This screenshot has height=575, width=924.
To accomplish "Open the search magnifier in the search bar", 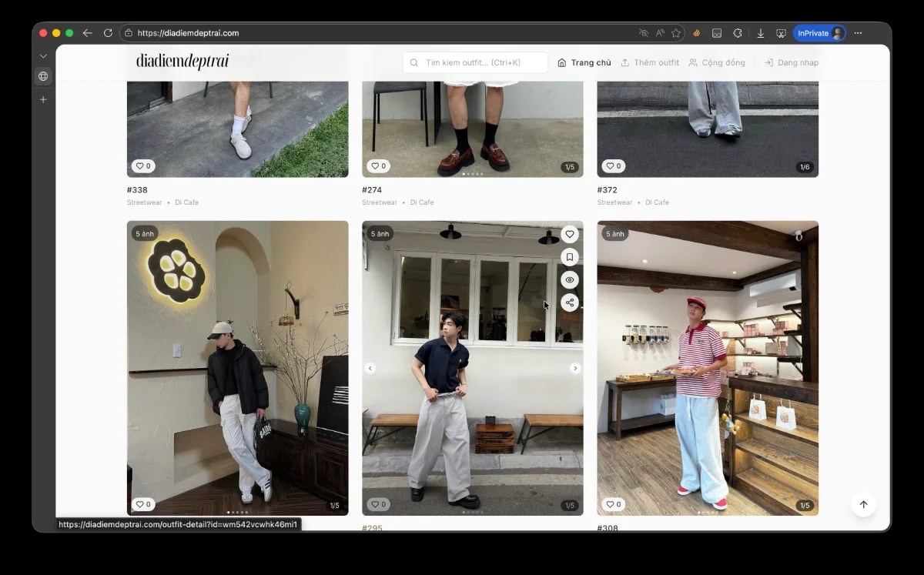I will 414,62.
